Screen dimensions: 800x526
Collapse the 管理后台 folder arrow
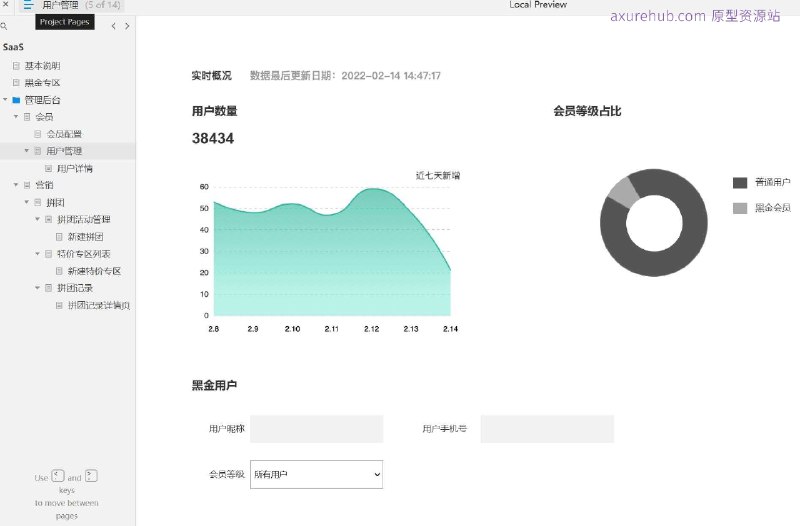5,99
